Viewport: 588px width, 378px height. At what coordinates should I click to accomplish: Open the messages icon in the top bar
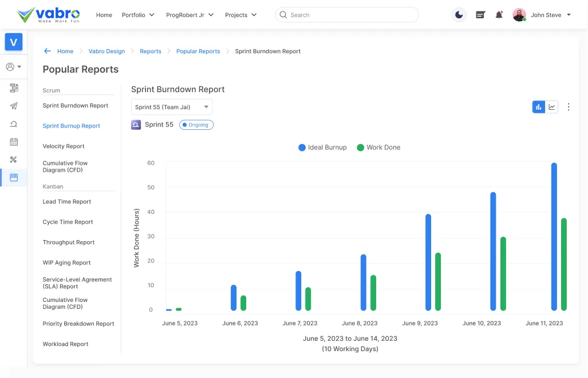tap(480, 14)
